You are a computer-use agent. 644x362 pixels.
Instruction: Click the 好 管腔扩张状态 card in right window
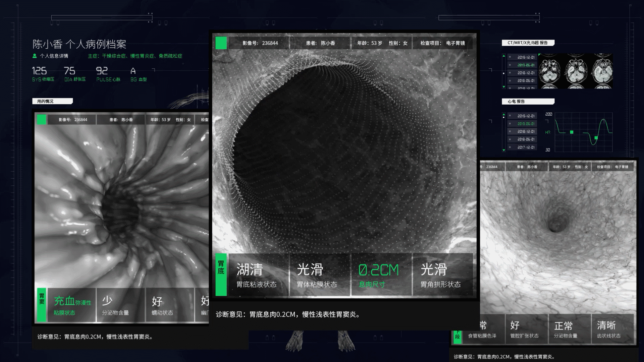(x=527, y=329)
